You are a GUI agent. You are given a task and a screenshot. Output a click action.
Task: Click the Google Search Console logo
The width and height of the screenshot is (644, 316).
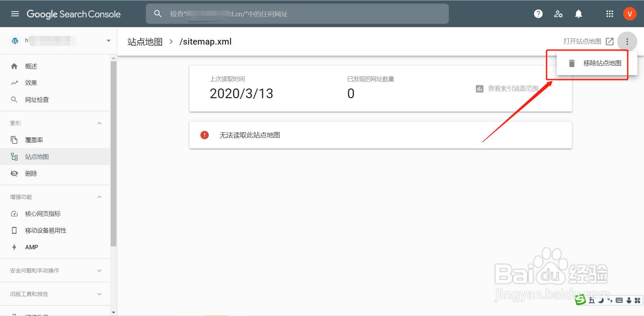click(x=73, y=14)
